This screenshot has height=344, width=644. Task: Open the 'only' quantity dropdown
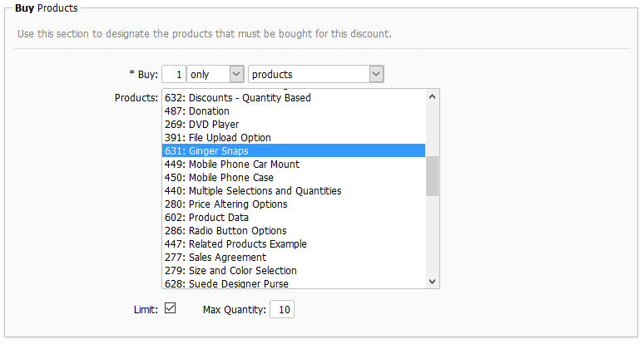pos(215,74)
